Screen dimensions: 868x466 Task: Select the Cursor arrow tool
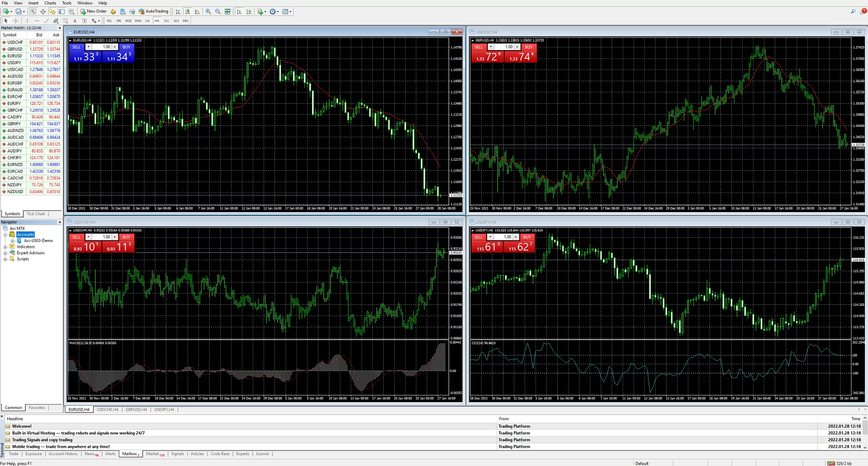coord(6,21)
